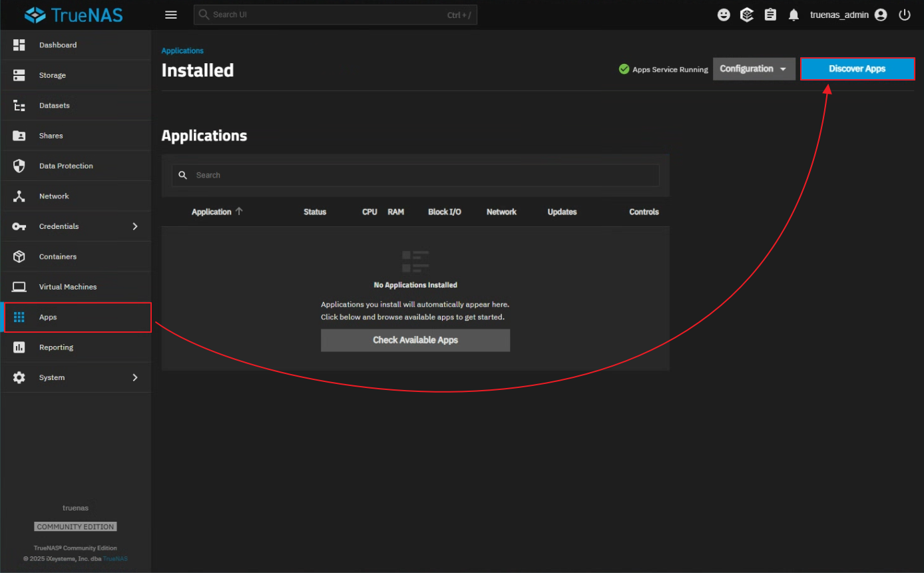Click the Data Protection shield icon
924x573 pixels.
tap(19, 166)
